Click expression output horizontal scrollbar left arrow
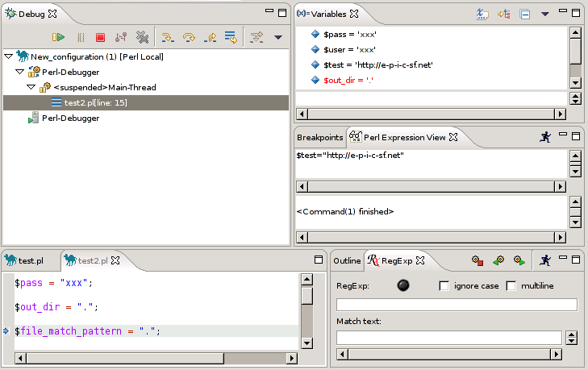 [x=302, y=237]
